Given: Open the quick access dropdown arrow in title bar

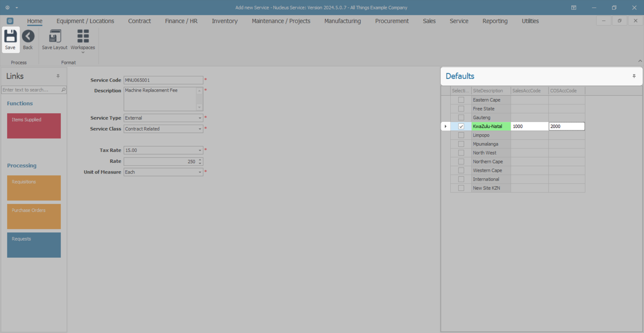Looking at the screenshot, I should [17, 7].
